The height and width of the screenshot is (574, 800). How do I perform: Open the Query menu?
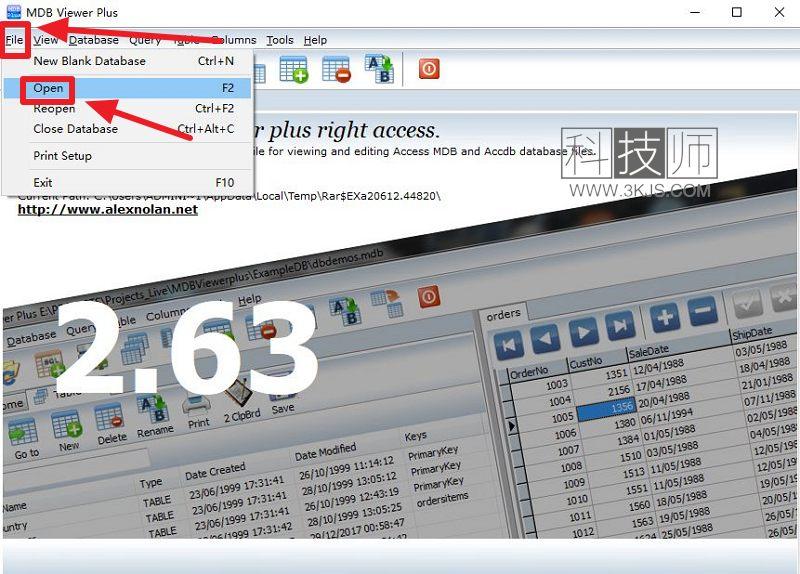click(x=145, y=40)
